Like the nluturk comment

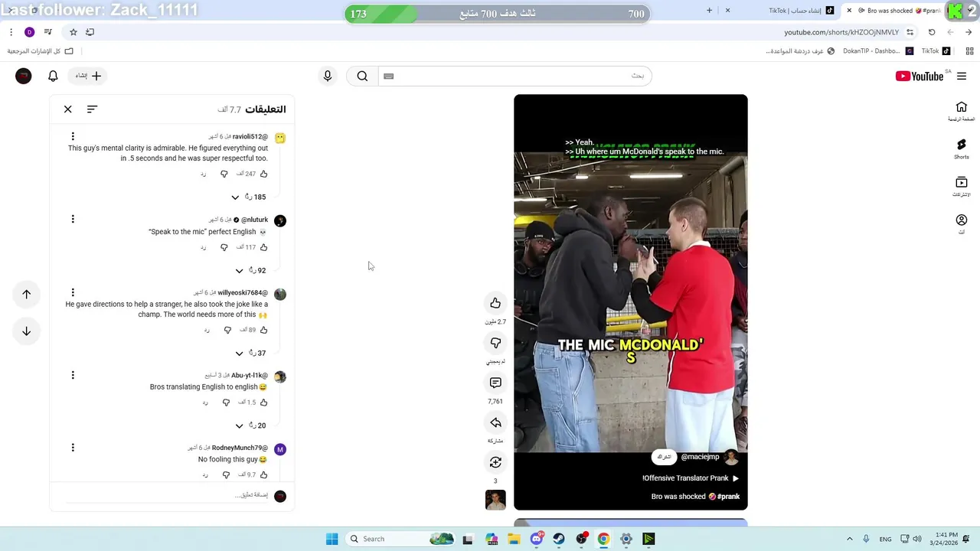[263, 247]
